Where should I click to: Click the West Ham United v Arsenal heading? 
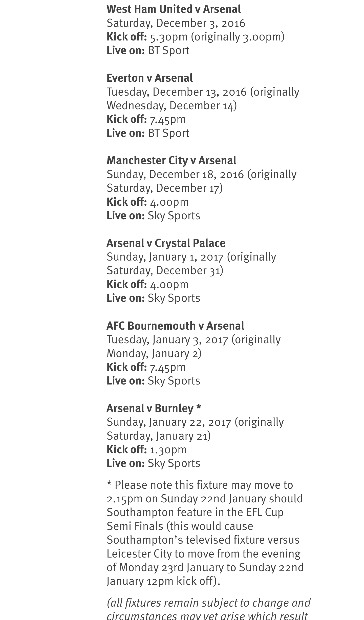coord(174,9)
